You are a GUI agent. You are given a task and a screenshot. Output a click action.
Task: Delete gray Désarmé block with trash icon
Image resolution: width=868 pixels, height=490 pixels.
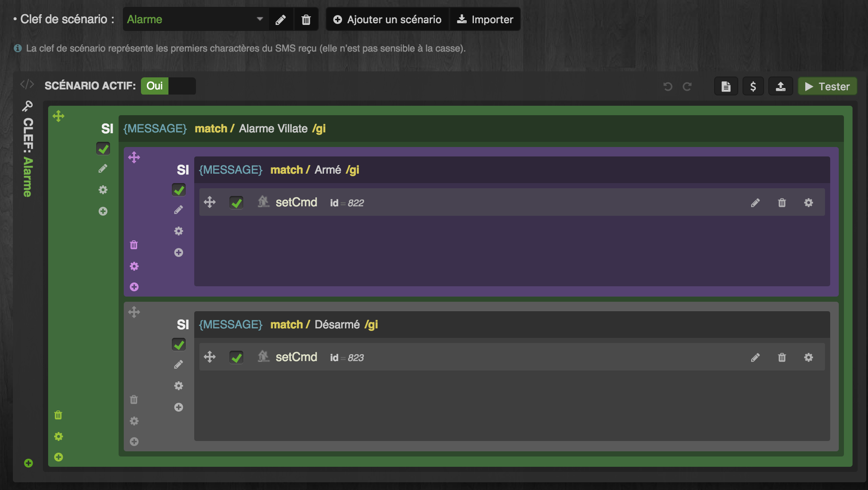pos(134,399)
